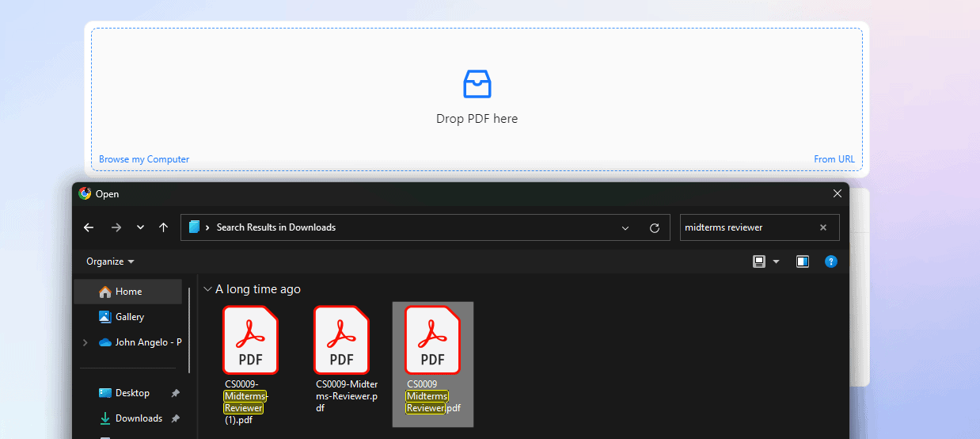Screen dimensions: 980x439
Task: Go back using the left arrow button
Action: click(89, 227)
